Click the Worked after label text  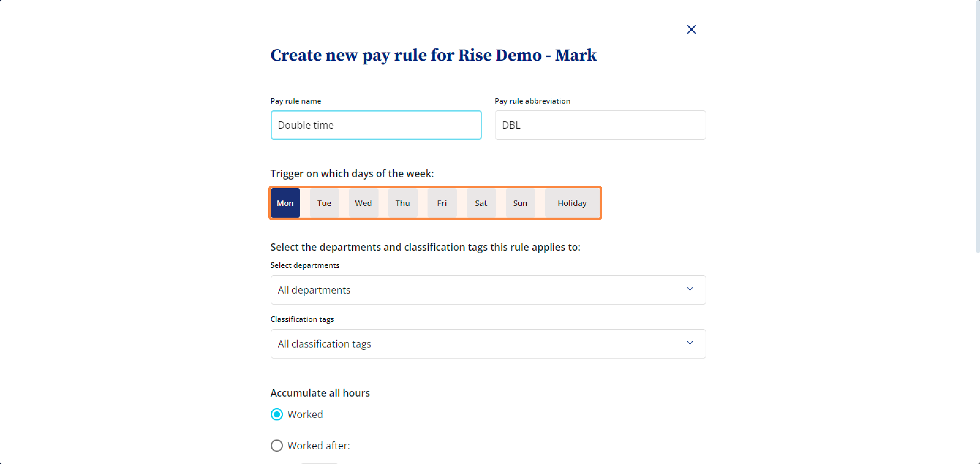[x=318, y=445]
